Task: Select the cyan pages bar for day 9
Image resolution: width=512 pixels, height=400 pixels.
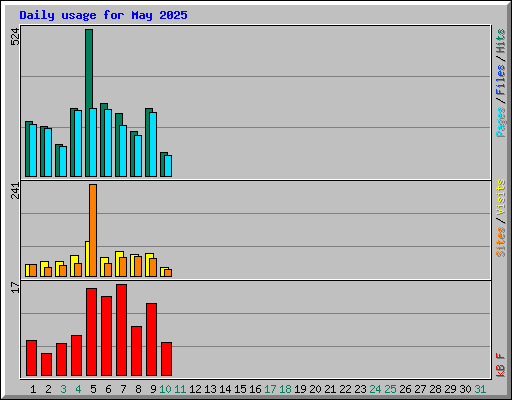Action: 153,144
